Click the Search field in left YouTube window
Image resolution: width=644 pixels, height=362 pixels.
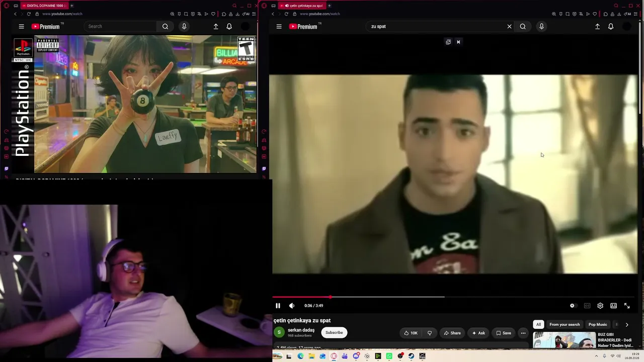[x=121, y=27]
